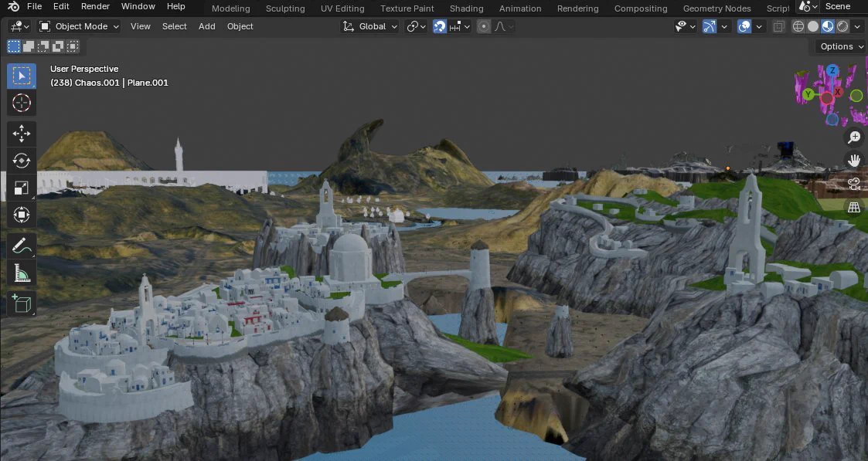Toggle X-ray display mode
Viewport: 868px width, 461px height.
779,26
